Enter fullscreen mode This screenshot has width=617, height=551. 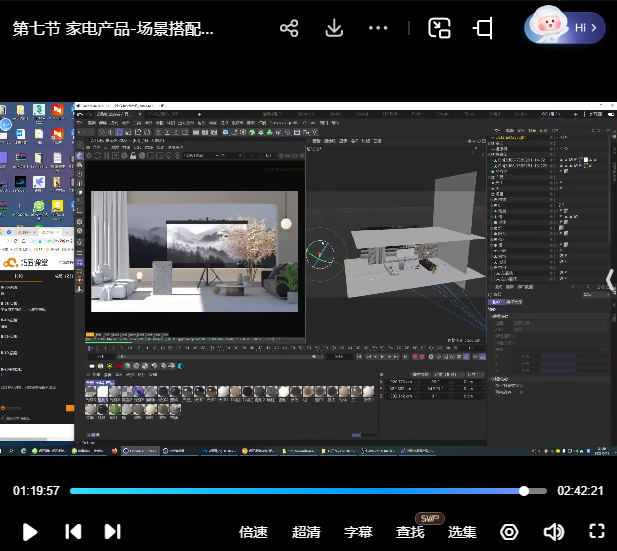click(597, 532)
